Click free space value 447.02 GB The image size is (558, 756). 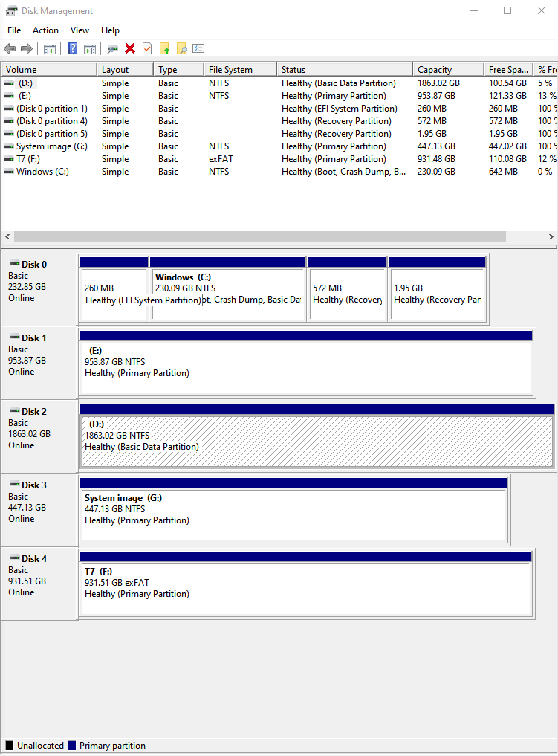[507, 146]
